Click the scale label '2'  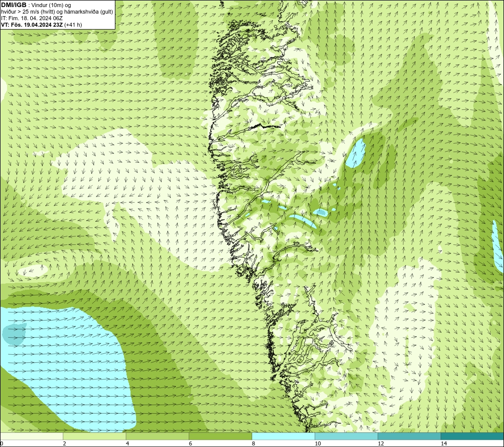[65, 443]
